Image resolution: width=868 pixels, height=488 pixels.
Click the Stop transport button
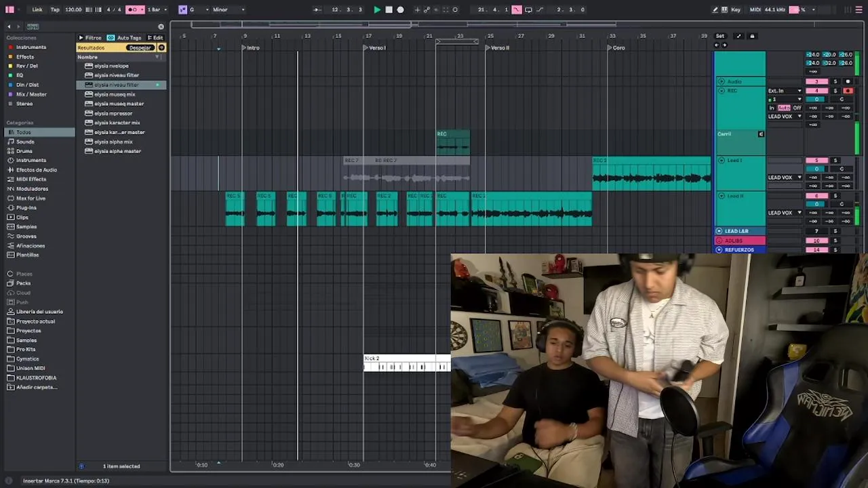(389, 9)
